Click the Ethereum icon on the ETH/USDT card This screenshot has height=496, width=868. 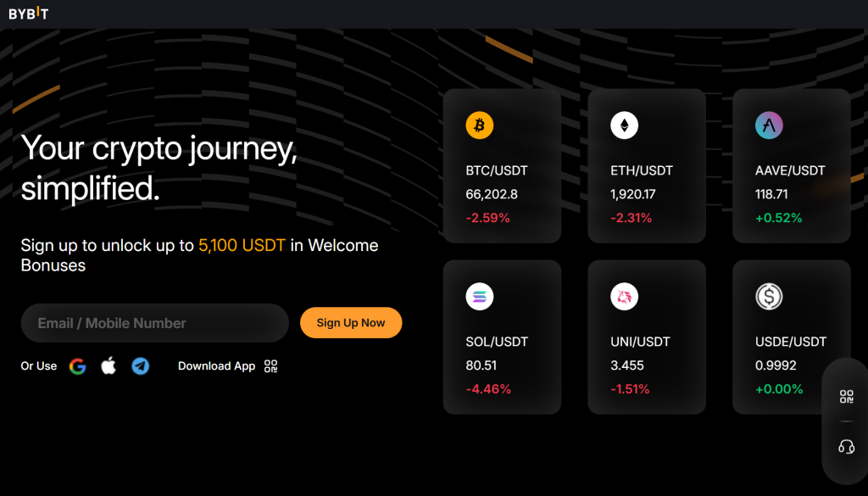click(x=625, y=125)
